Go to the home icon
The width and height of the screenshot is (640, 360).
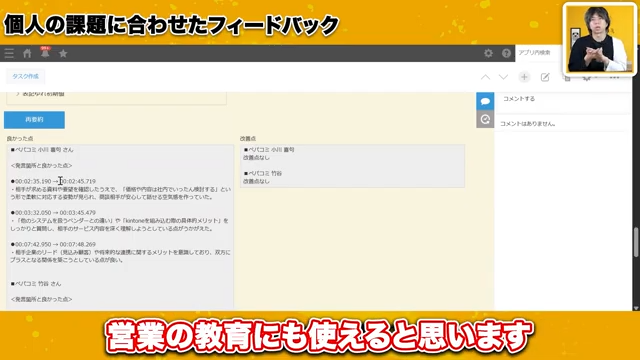(27, 53)
